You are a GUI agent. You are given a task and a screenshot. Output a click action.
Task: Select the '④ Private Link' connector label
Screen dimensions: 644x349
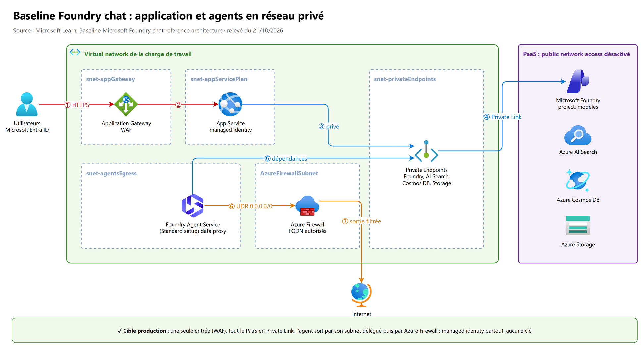click(502, 117)
